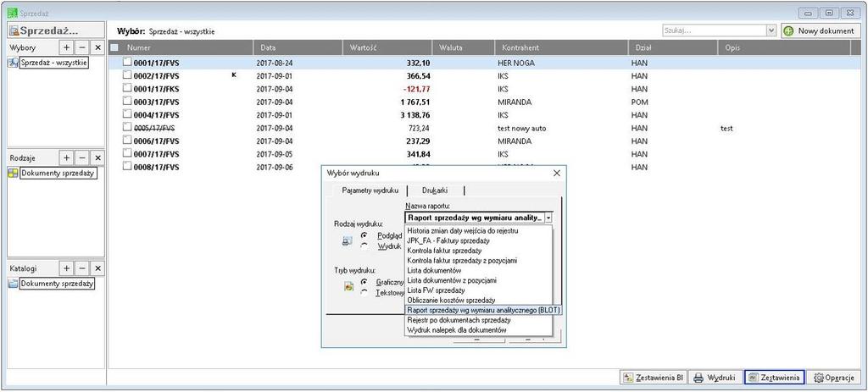Add a new entry in Rodzaje panel
This screenshot has width=868, height=392.
point(66,157)
